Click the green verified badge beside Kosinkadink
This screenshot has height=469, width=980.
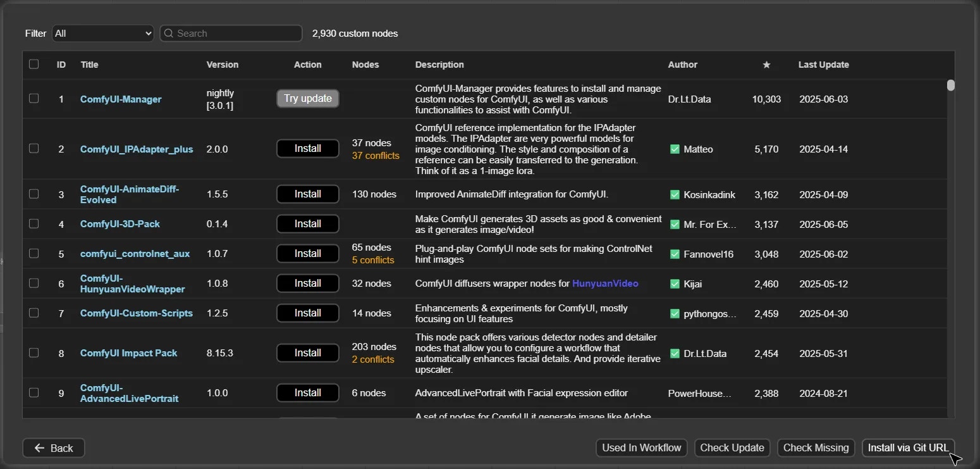675,195
